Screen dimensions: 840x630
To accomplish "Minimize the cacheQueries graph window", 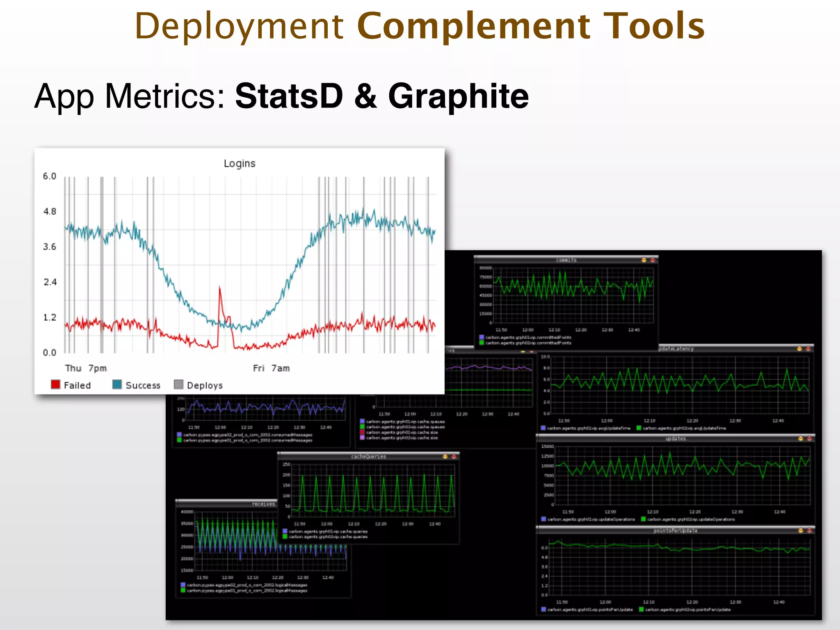I will click(445, 457).
